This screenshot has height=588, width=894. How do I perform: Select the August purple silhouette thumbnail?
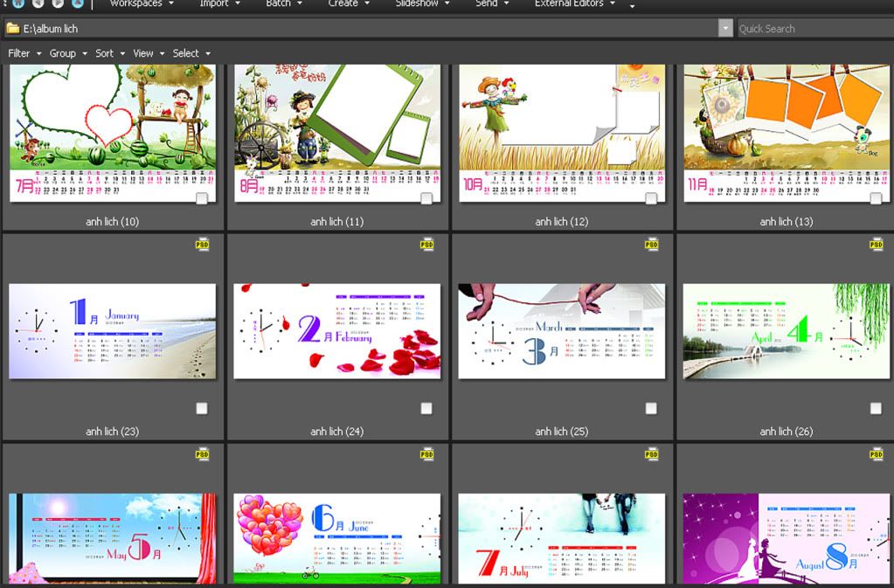pyautogui.click(x=787, y=538)
